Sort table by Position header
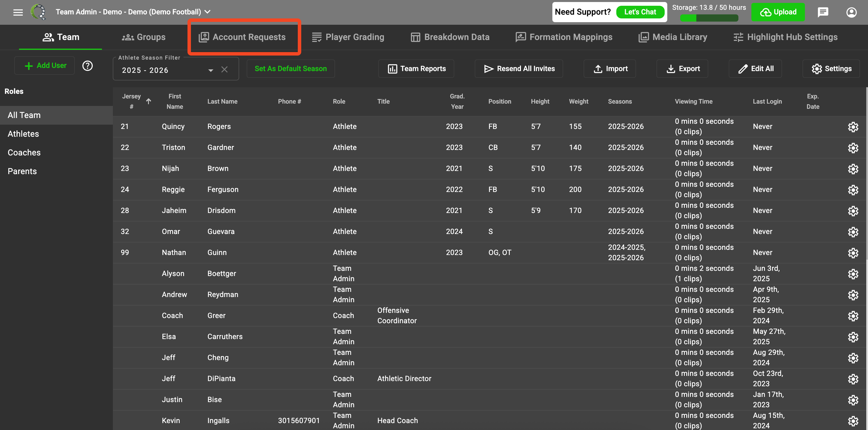868x430 pixels. click(500, 101)
